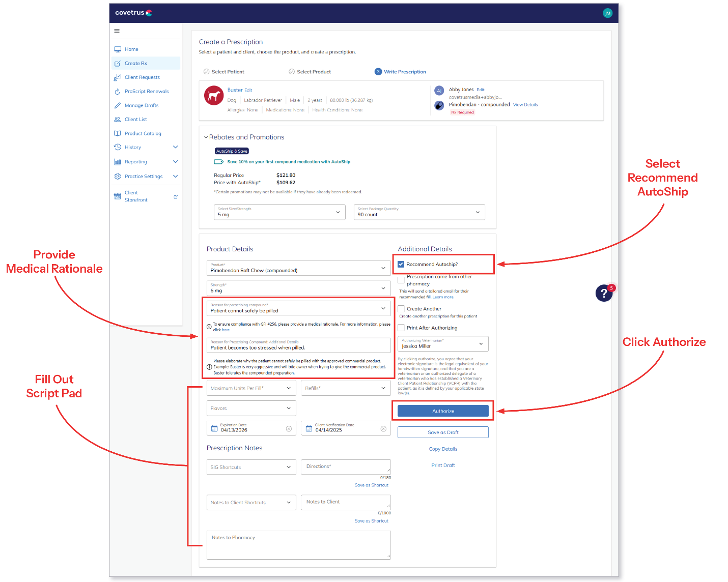The width and height of the screenshot is (728, 582).
Task: Open ProScript Renewals
Action: tap(147, 91)
